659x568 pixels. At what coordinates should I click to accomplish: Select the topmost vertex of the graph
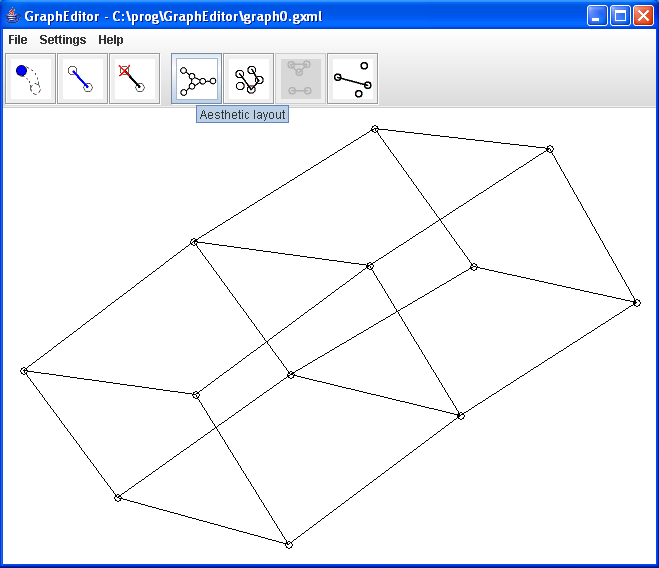(375, 129)
